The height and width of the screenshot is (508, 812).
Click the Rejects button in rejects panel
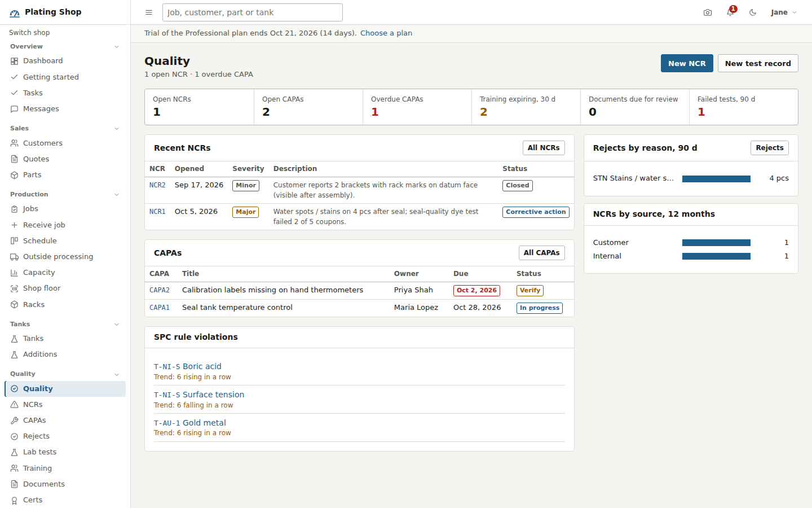coord(770,148)
